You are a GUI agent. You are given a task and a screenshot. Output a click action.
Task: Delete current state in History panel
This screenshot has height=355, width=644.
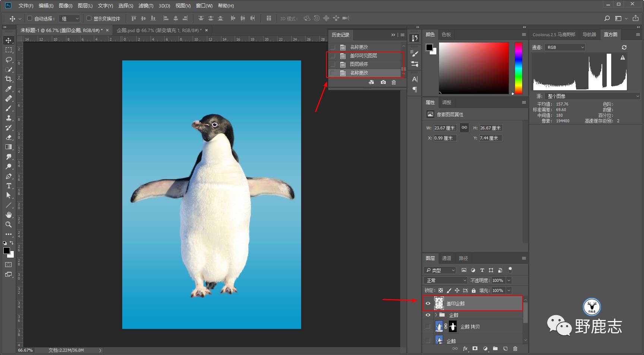[x=394, y=82]
